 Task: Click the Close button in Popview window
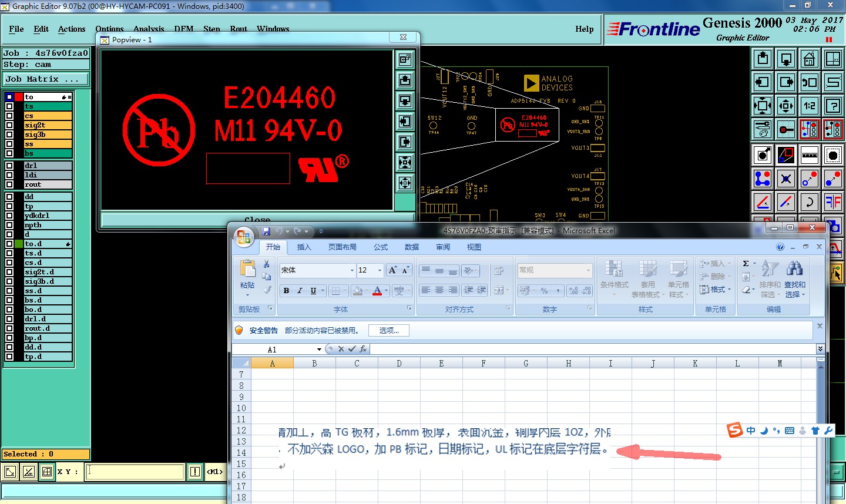pyautogui.click(x=257, y=220)
